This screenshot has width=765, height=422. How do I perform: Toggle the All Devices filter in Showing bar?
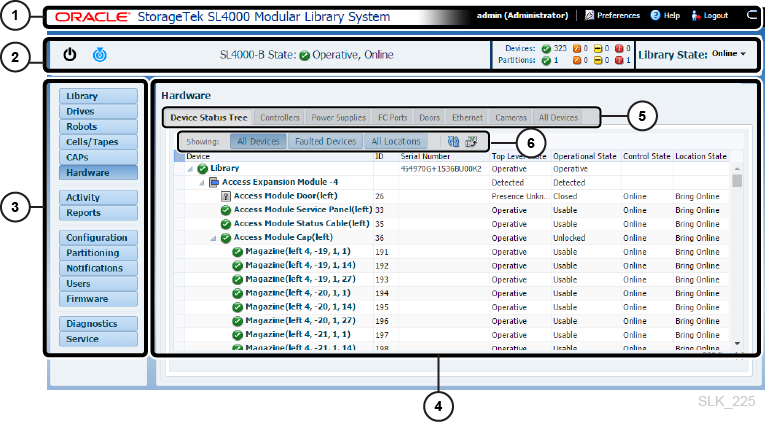pos(258,141)
